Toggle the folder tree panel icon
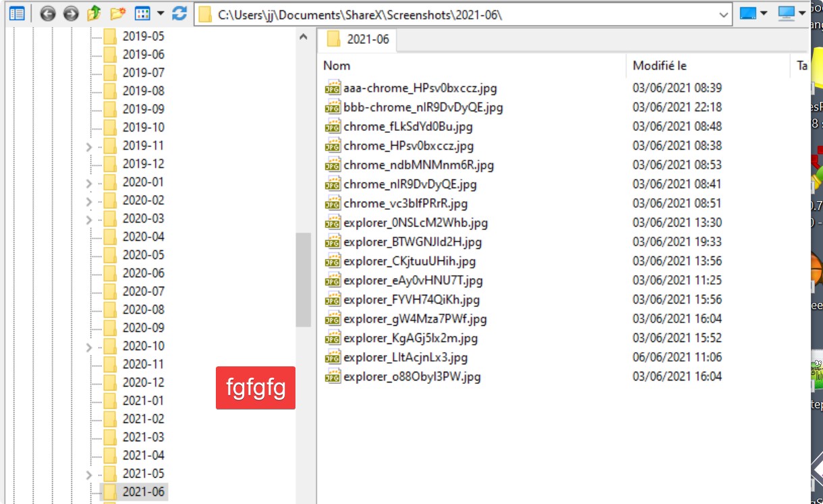This screenshot has height=504, width=823. [x=17, y=13]
